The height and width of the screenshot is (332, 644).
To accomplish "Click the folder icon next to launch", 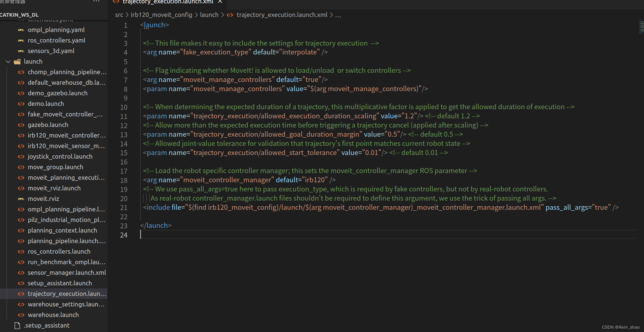I will (17, 61).
